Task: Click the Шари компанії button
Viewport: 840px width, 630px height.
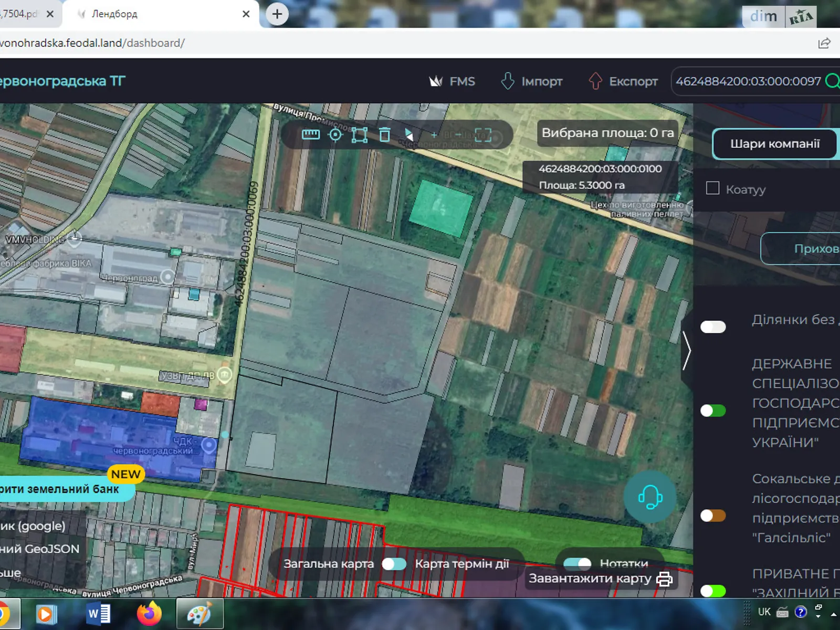Action: tap(774, 144)
